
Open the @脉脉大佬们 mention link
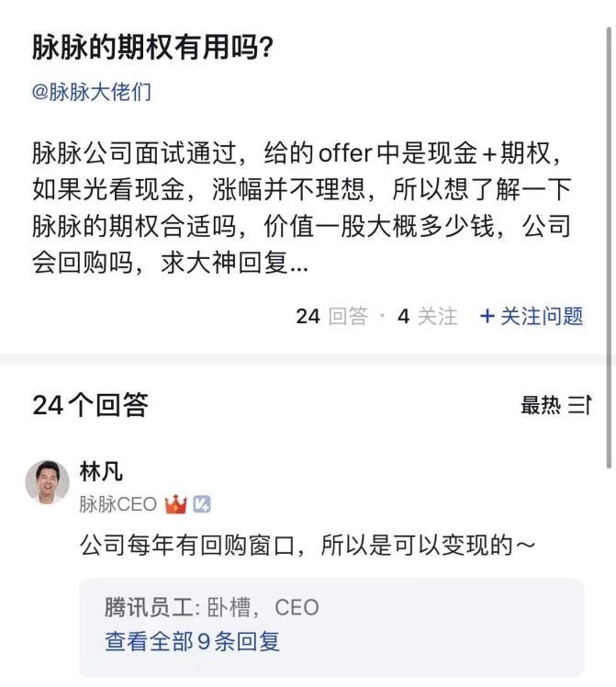tap(92, 92)
